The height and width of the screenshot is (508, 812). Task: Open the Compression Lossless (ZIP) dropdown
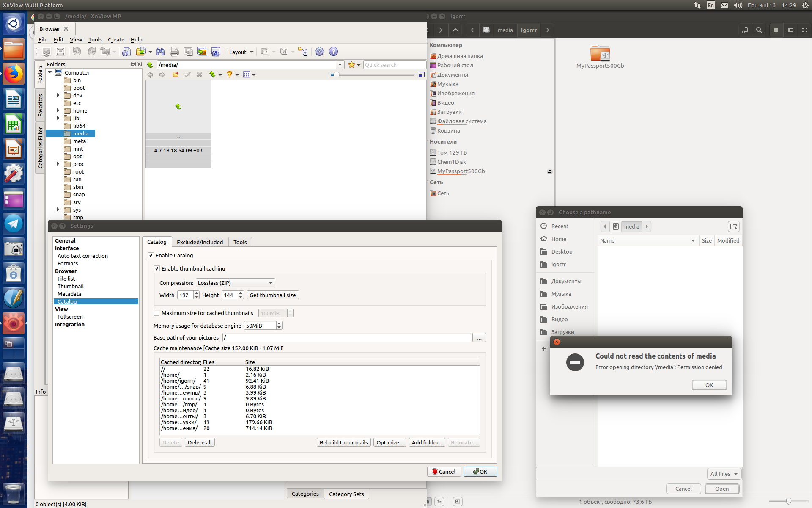235,283
